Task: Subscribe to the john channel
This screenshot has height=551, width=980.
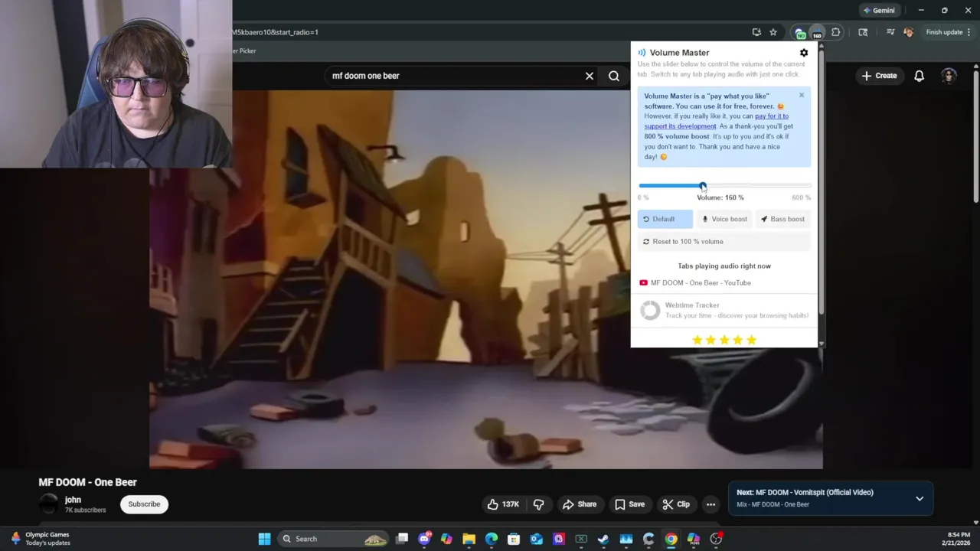Action: (x=144, y=504)
